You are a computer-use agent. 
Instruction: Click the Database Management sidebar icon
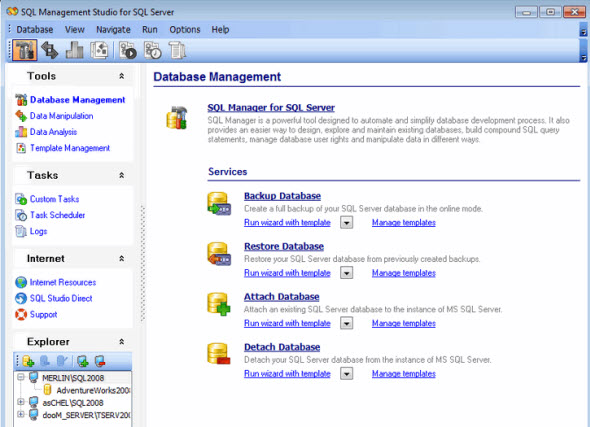tap(21, 100)
